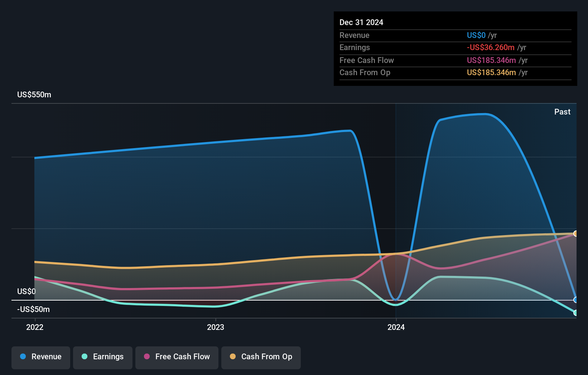588x375 pixels.
Task: Toggle the Earnings legend button
Action: pyautogui.click(x=103, y=357)
